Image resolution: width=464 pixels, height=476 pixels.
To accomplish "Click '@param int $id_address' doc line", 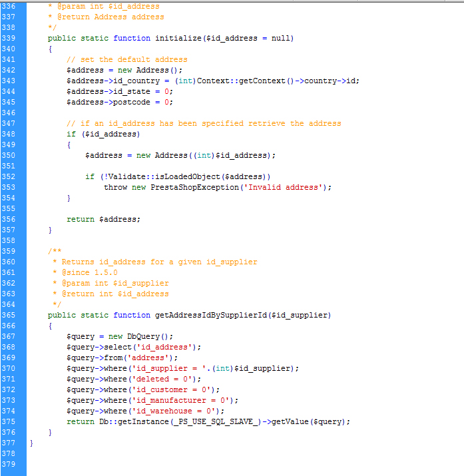I will tap(108, 7).
